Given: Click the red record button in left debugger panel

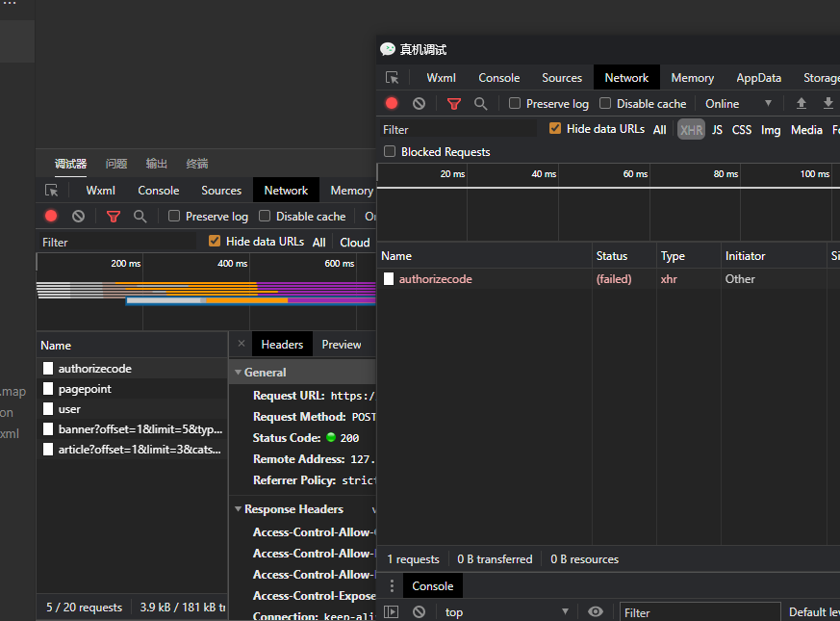Looking at the screenshot, I should 51,216.
